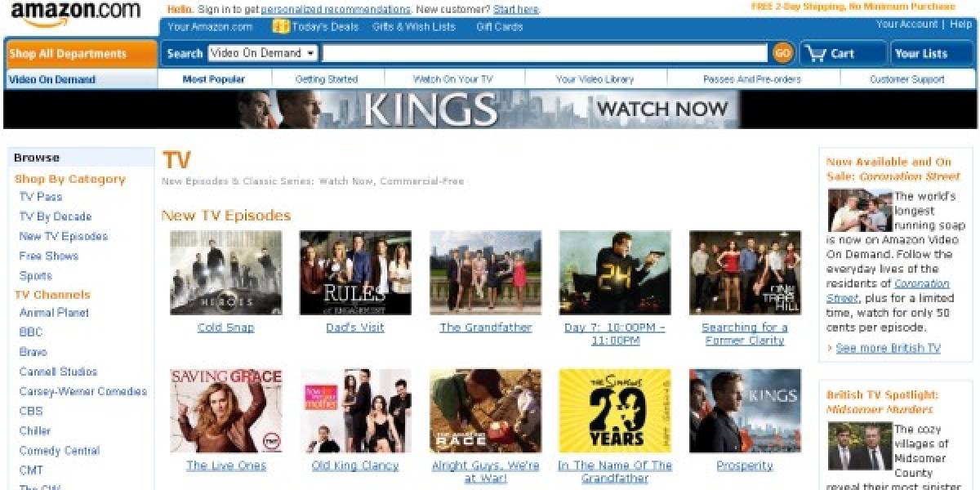Open CBS channel
Screen dimensions: 980x490
(31, 411)
